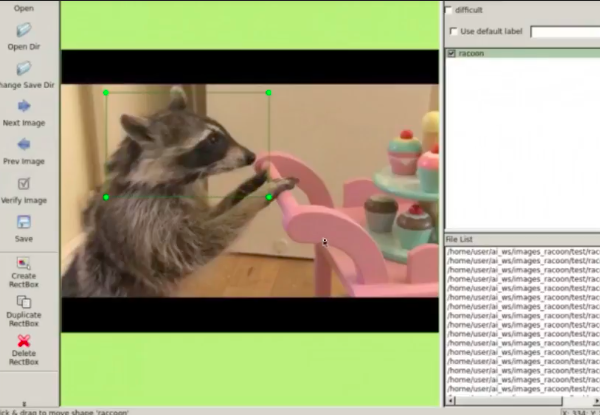
Task: Click the File List panel title
Action: pyautogui.click(x=459, y=239)
